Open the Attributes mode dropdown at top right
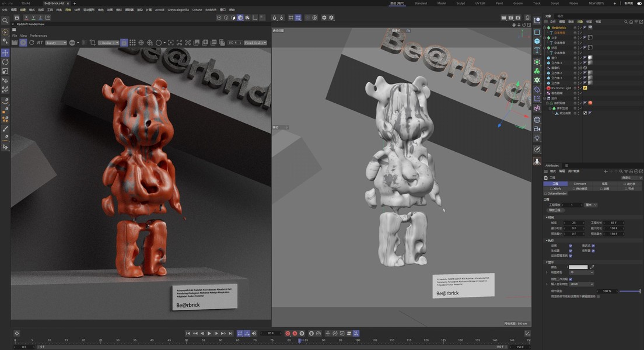 [631, 178]
